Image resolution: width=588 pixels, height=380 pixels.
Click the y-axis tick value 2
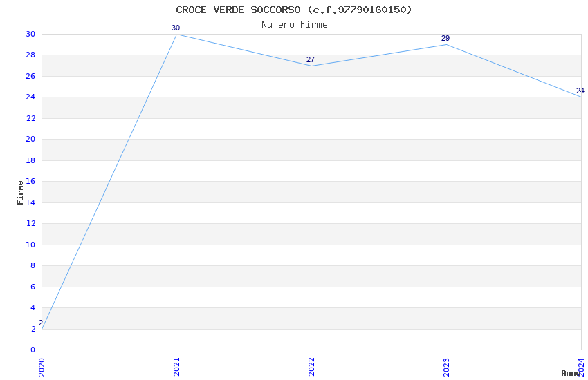pyautogui.click(x=33, y=329)
